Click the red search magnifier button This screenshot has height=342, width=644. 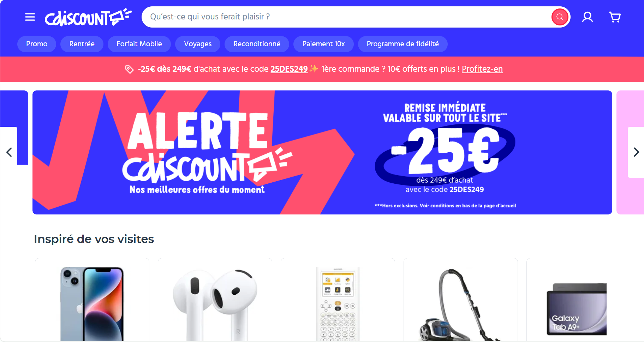(x=560, y=17)
